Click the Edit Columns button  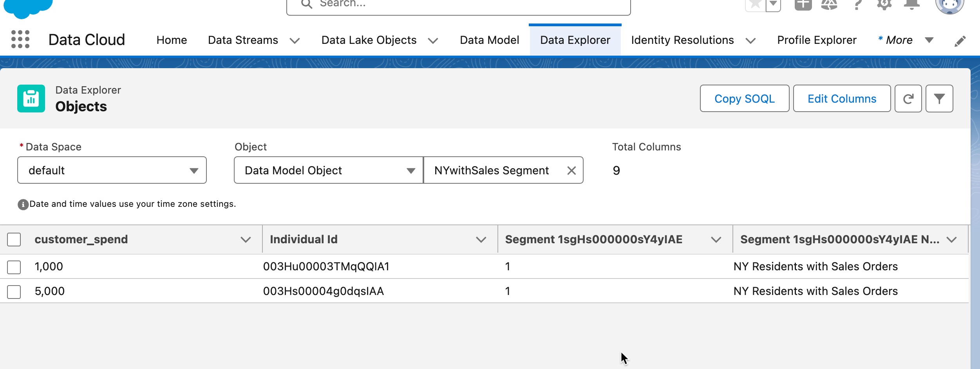[842, 99]
